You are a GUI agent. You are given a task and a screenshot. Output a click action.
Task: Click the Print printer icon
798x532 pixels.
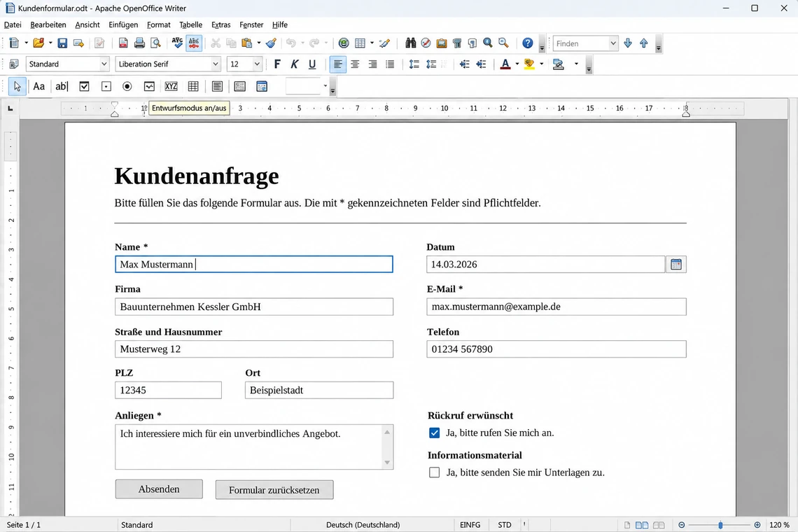pyautogui.click(x=139, y=43)
